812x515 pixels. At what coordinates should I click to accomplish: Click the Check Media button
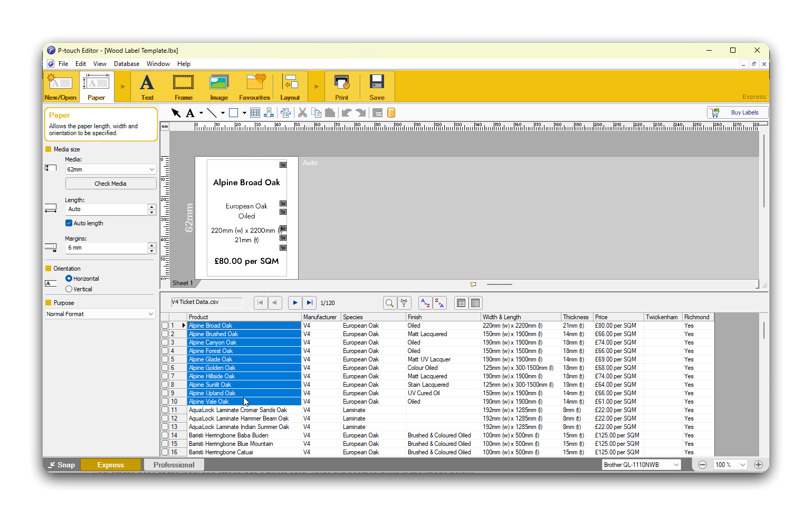pos(110,184)
